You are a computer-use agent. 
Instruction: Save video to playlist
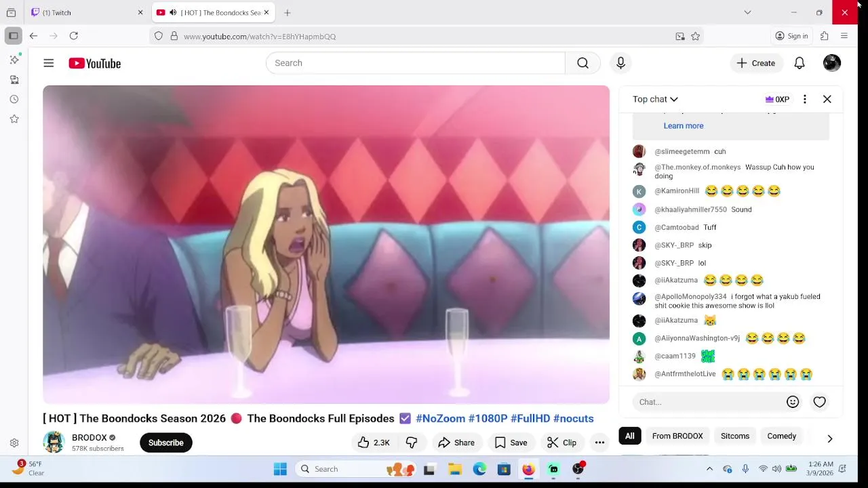click(x=511, y=443)
